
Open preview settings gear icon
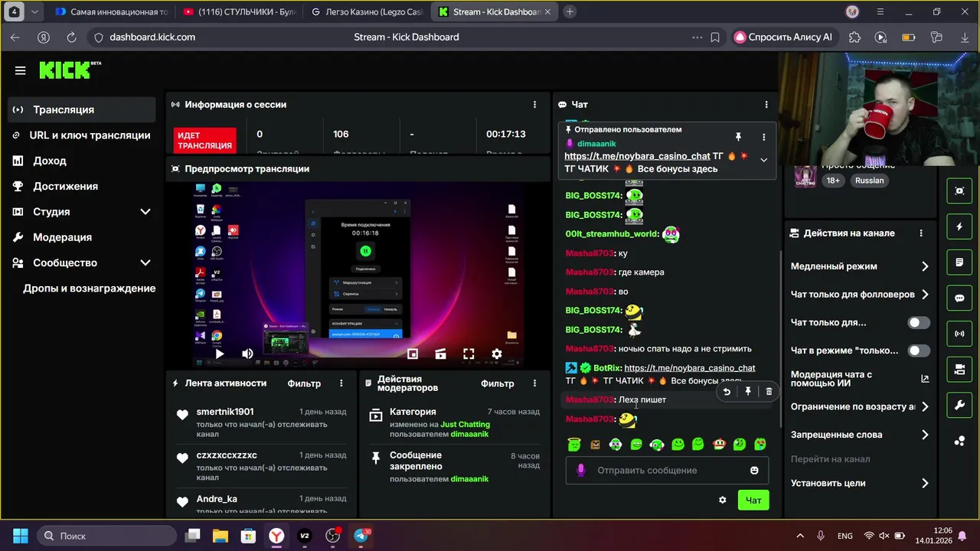tap(497, 354)
